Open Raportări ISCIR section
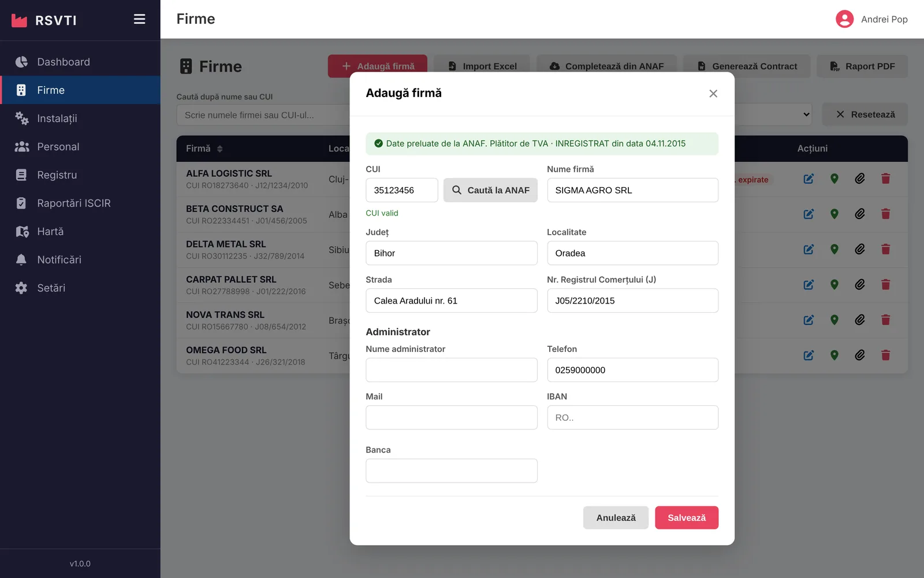This screenshot has width=924, height=578. pos(80,203)
